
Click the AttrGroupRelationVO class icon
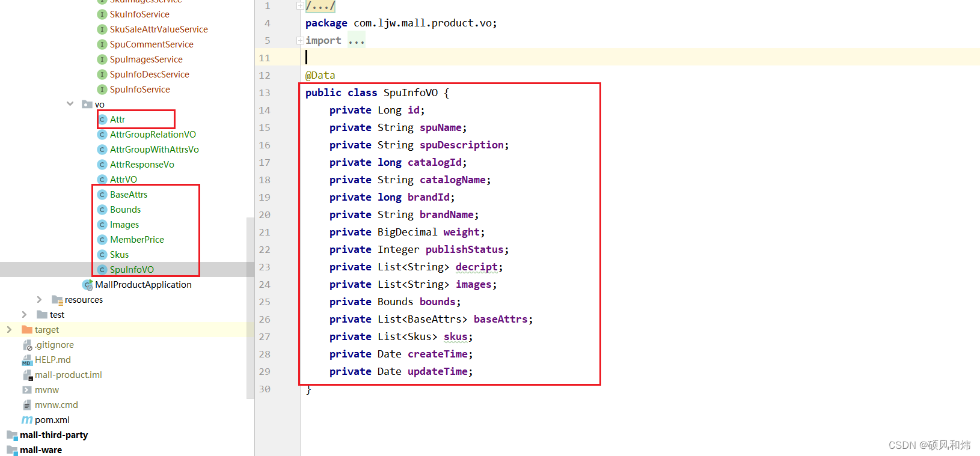tap(102, 135)
